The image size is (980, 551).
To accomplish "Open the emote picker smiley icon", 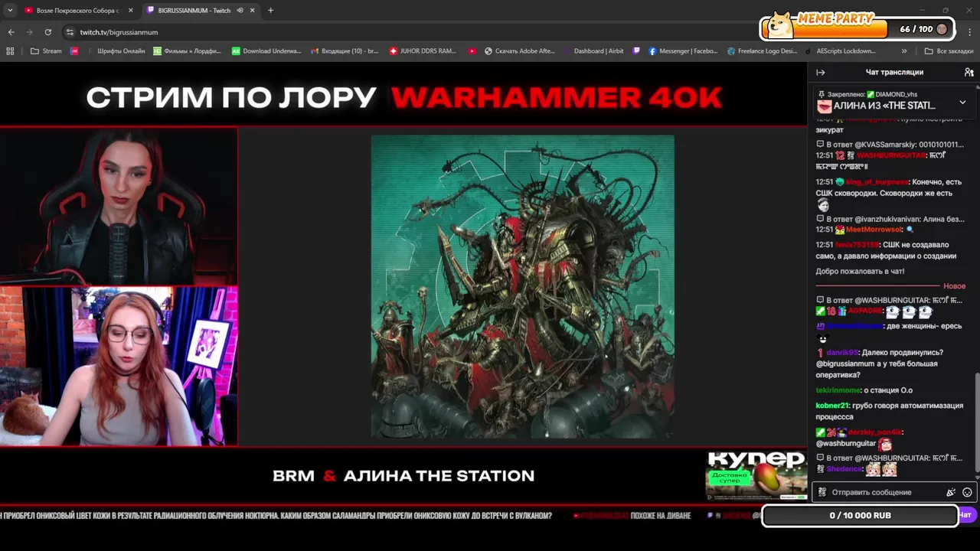I will point(967,492).
